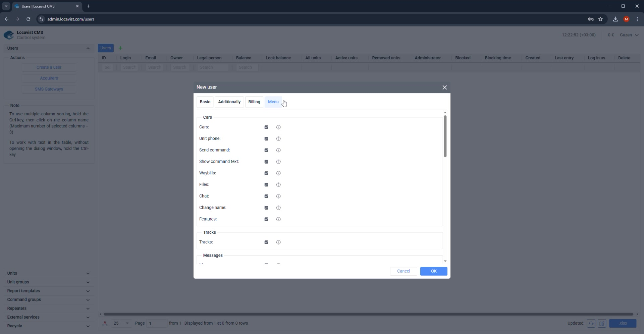Click the dialog scroll down arrow
Image resolution: width=644 pixels, height=334 pixels.
445,261
